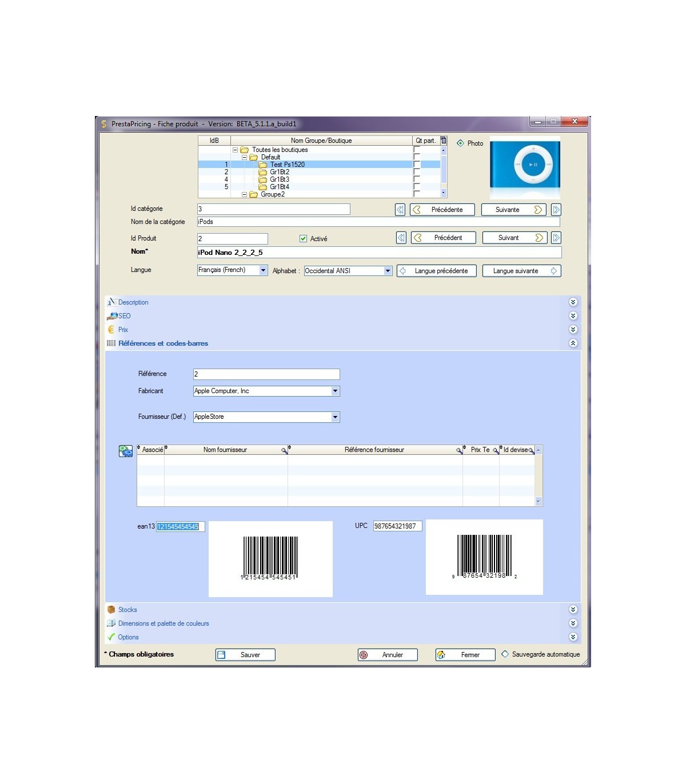Click the Sauver button
This screenshot has height=784, width=686.
tap(245, 655)
